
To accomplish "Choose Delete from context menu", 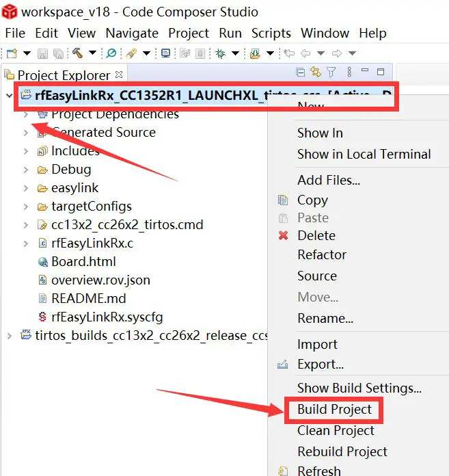I will (316, 235).
